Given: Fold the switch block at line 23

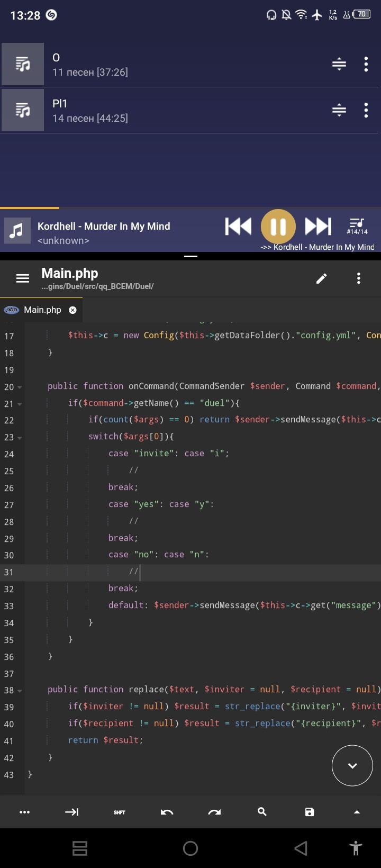Looking at the screenshot, I should 20,438.
